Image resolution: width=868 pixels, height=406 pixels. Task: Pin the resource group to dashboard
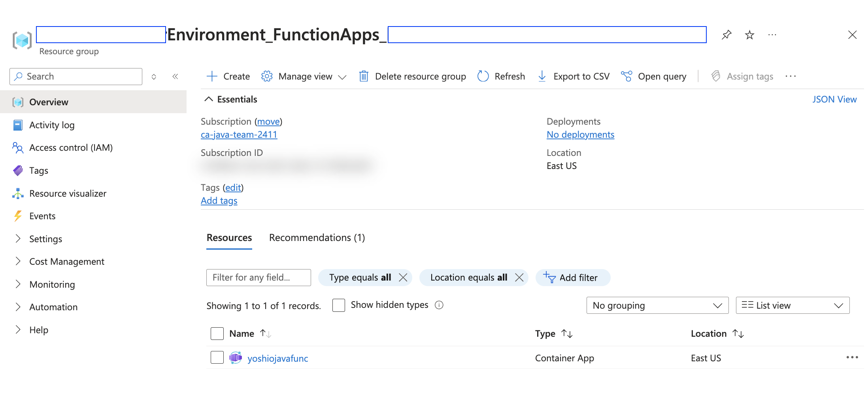click(x=726, y=35)
